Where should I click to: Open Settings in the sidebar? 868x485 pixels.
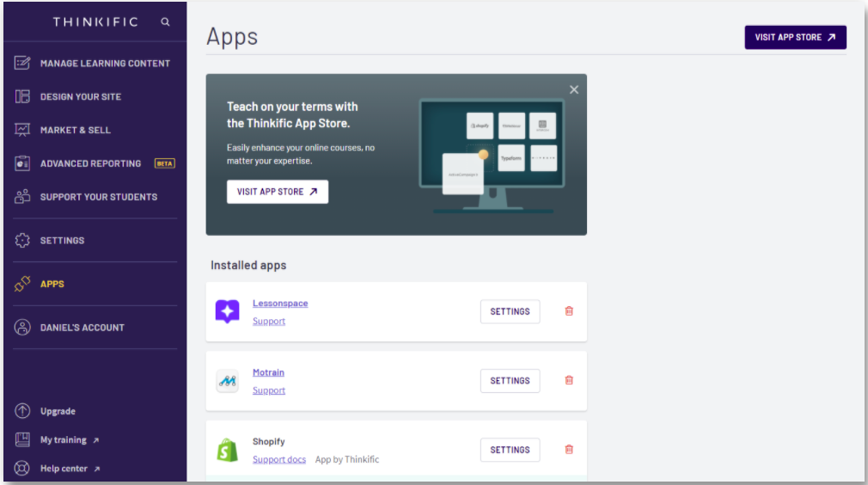pyautogui.click(x=62, y=241)
